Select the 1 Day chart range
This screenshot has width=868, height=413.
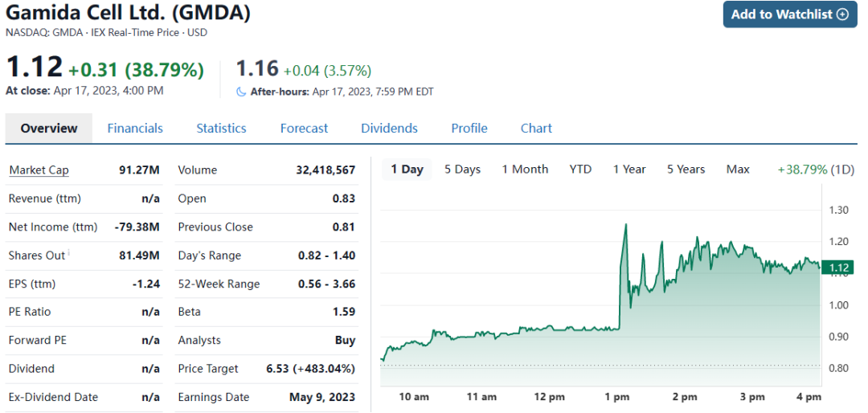click(x=407, y=170)
